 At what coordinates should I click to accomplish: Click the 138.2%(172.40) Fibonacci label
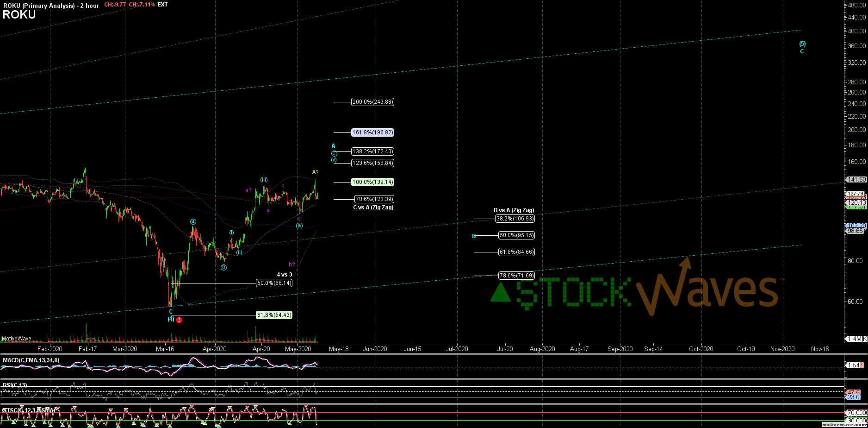[373, 151]
